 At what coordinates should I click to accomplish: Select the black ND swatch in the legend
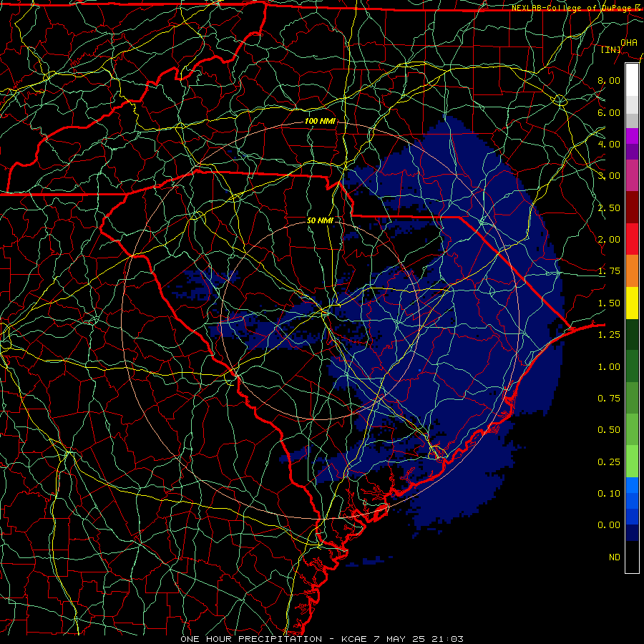click(632, 557)
